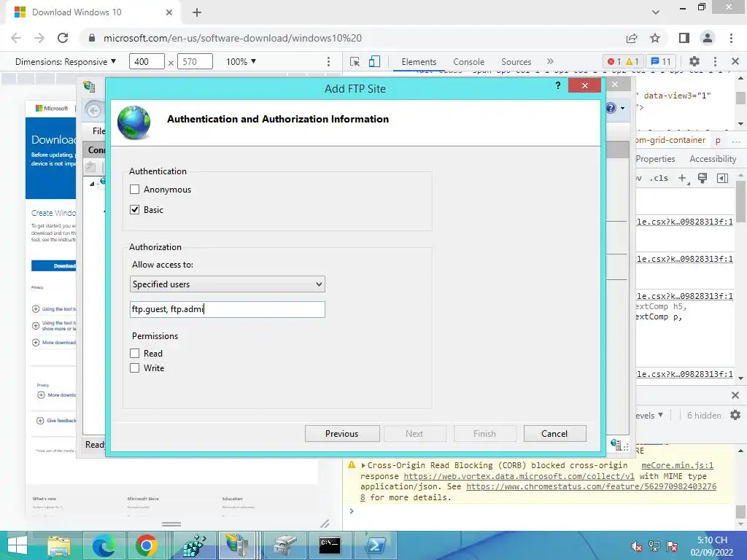
Task: Go forward in Chrome browser
Action: (x=39, y=38)
